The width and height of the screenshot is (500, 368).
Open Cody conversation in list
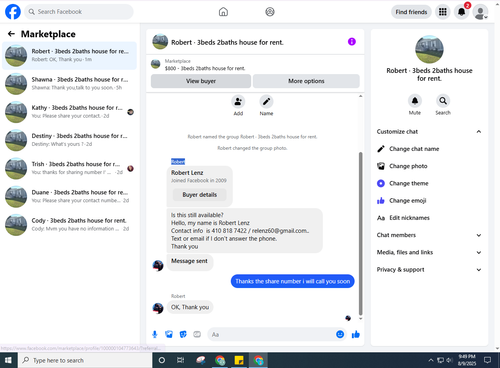coord(69,225)
